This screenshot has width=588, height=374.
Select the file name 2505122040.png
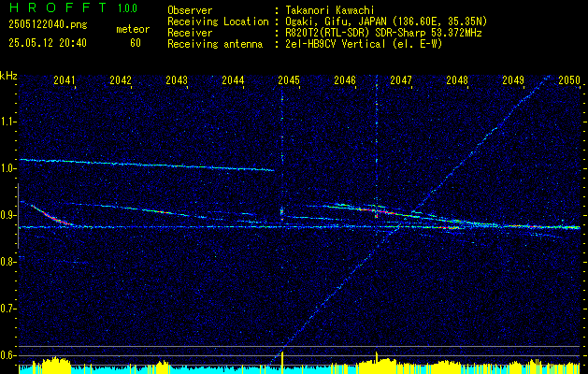click(x=48, y=24)
